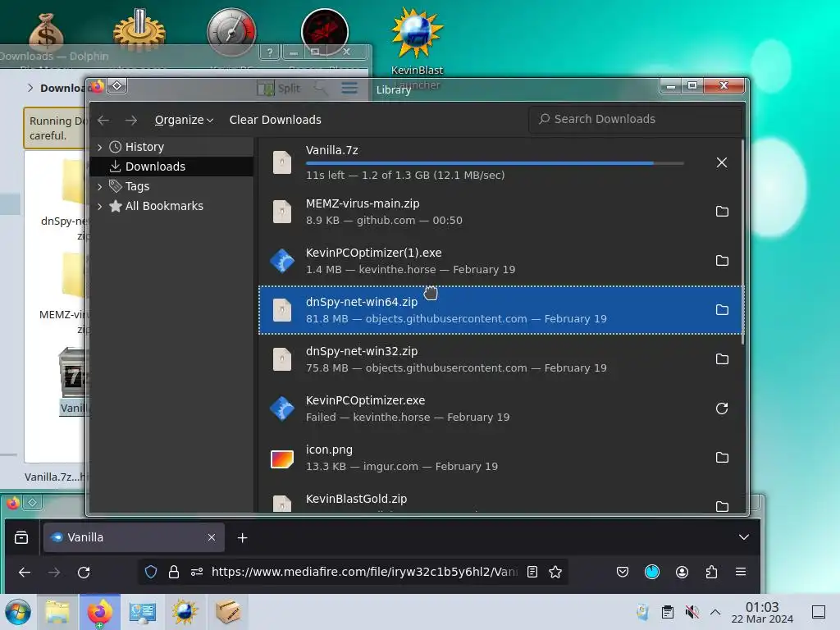Click the downloads list scrollbar
Viewport: 840px width, 630px height.
pos(742,242)
